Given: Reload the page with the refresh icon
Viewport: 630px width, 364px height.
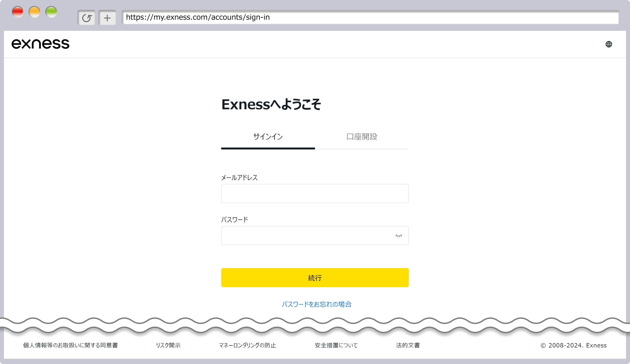Looking at the screenshot, I should [87, 18].
